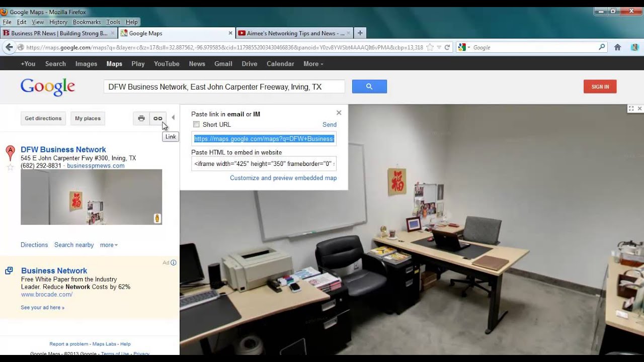Open Business Network ad title
The height and width of the screenshot is (362, 644).
(54, 270)
